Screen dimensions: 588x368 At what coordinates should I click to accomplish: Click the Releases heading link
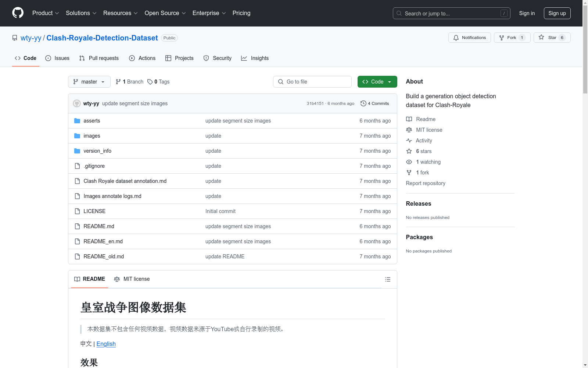point(419,204)
